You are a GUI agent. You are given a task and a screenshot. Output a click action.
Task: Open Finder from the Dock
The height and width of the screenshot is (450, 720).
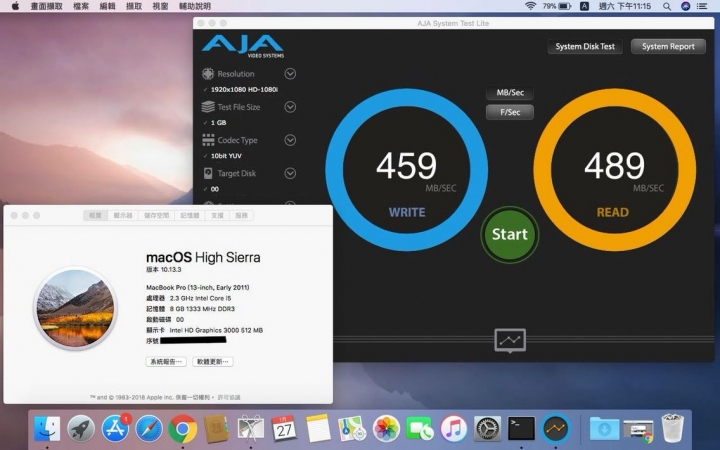47,429
